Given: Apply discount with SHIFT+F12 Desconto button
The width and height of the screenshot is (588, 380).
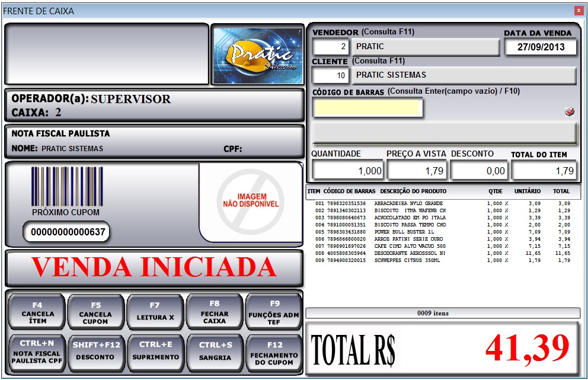Looking at the screenshot, I should (96, 352).
